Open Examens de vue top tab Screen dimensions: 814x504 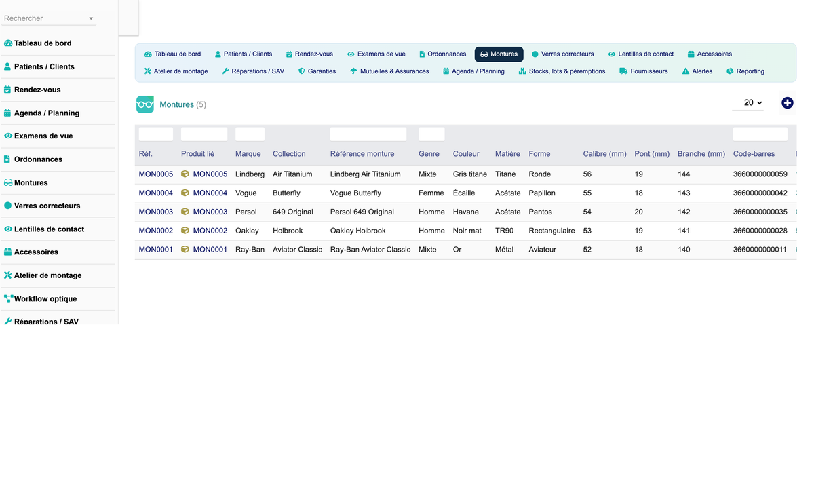point(376,54)
